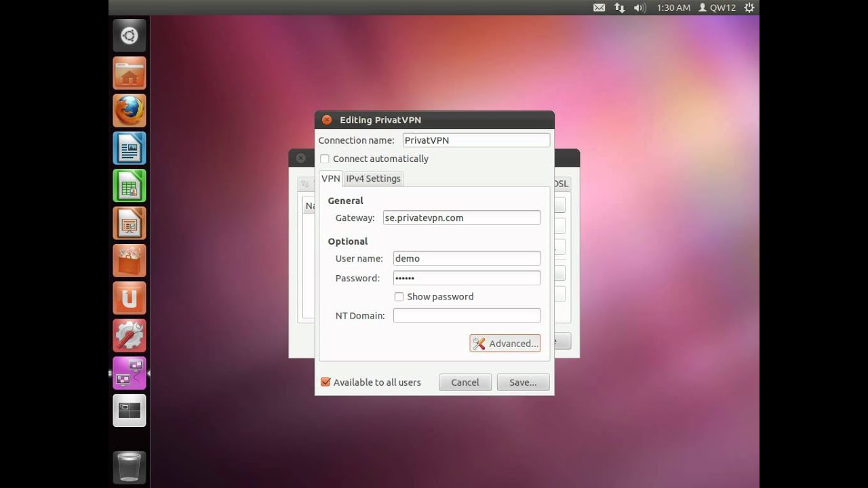Image resolution: width=868 pixels, height=488 pixels.
Task: Open the Ubuntu Dash home launcher
Action: point(129,36)
